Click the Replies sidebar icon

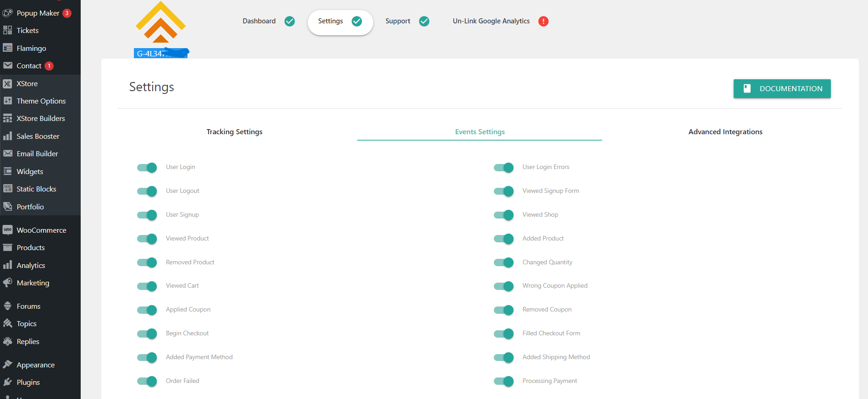(x=8, y=341)
